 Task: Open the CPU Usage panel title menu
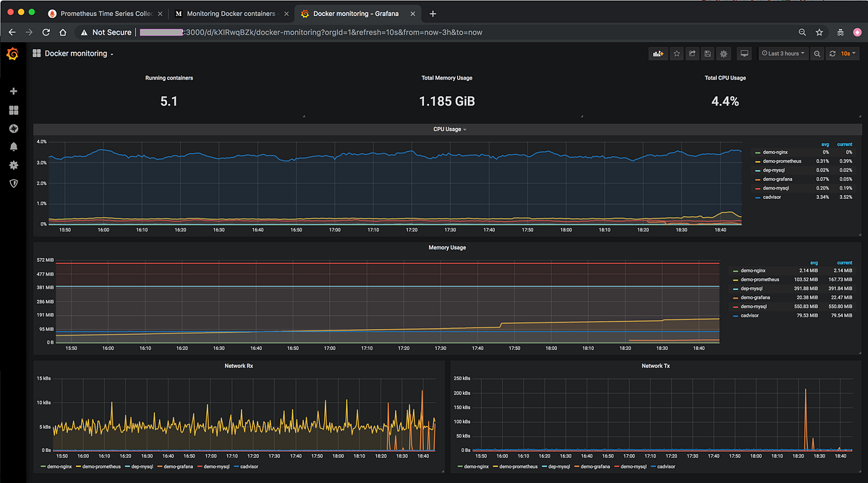448,129
